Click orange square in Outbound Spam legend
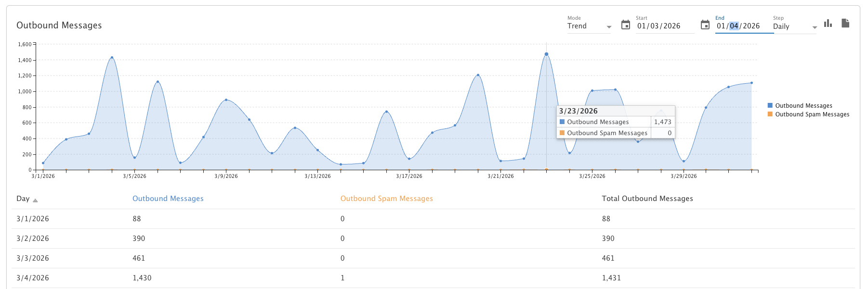This screenshot has width=868, height=289. pyautogui.click(x=770, y=114)
